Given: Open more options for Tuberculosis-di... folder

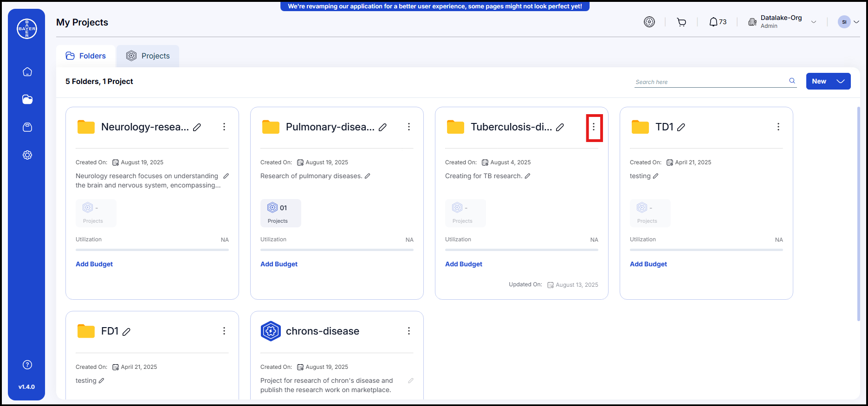Looking at the screenshot, I should pos(594,127).
